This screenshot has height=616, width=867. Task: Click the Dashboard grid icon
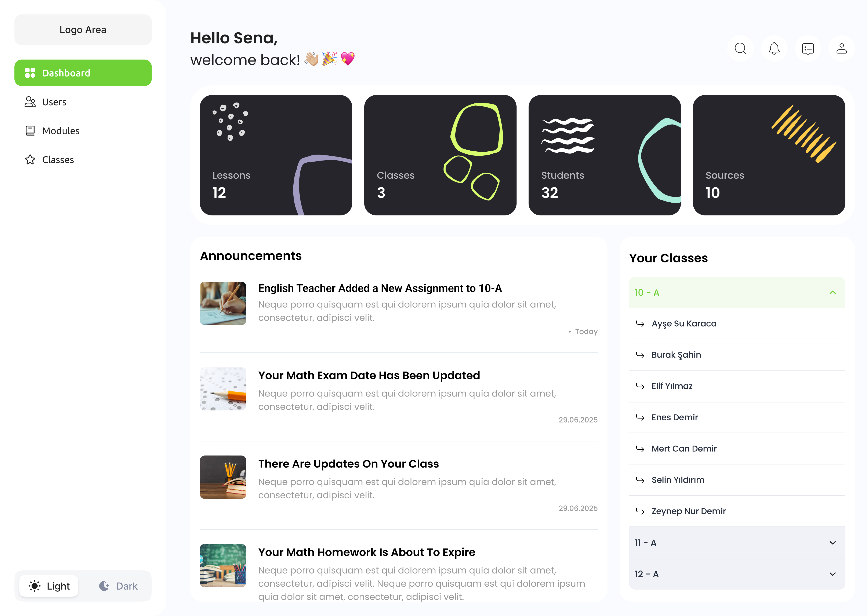point(30,73)
